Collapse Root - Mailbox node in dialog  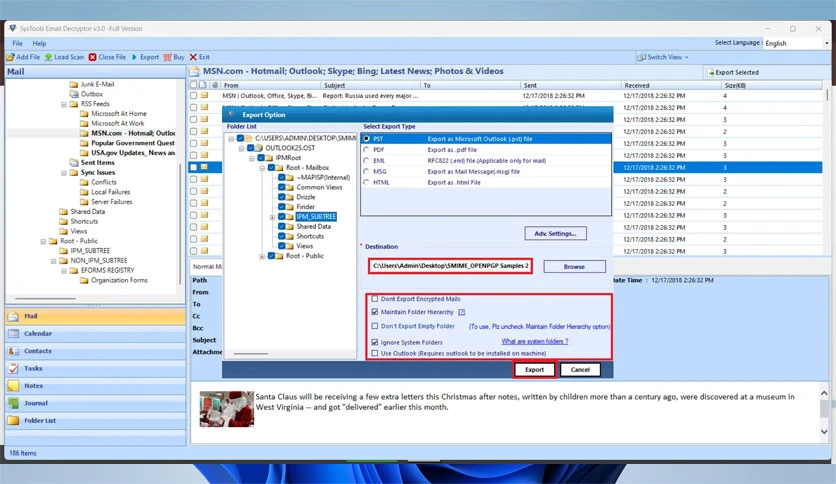pos(262,168)
